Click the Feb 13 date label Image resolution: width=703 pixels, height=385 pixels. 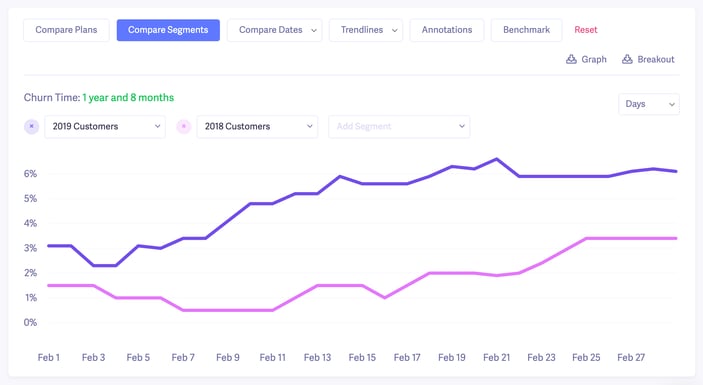click(317, 358)
